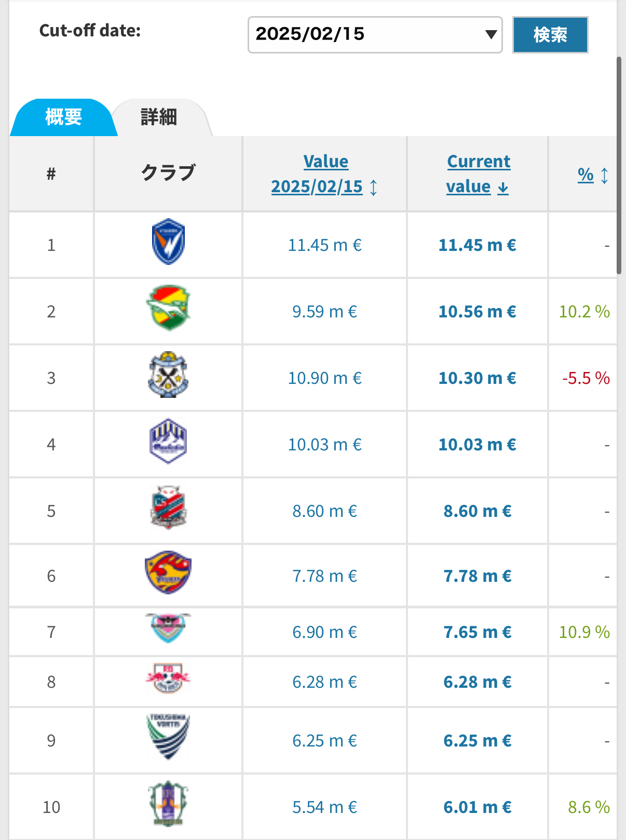Open the red bull crest in row 8
The image size is (626, 840).
(168, 677)
